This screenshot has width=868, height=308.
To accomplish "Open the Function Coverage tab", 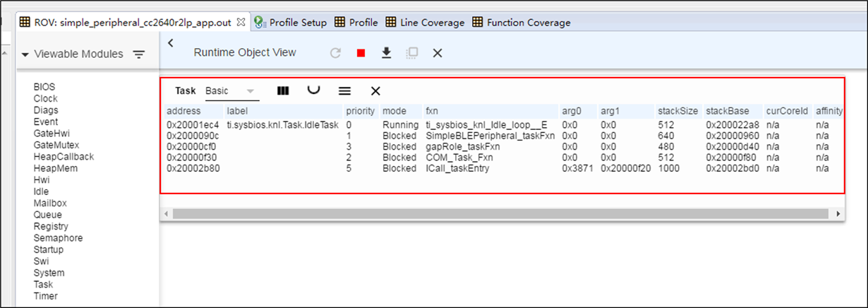I will tap(521, 22).
